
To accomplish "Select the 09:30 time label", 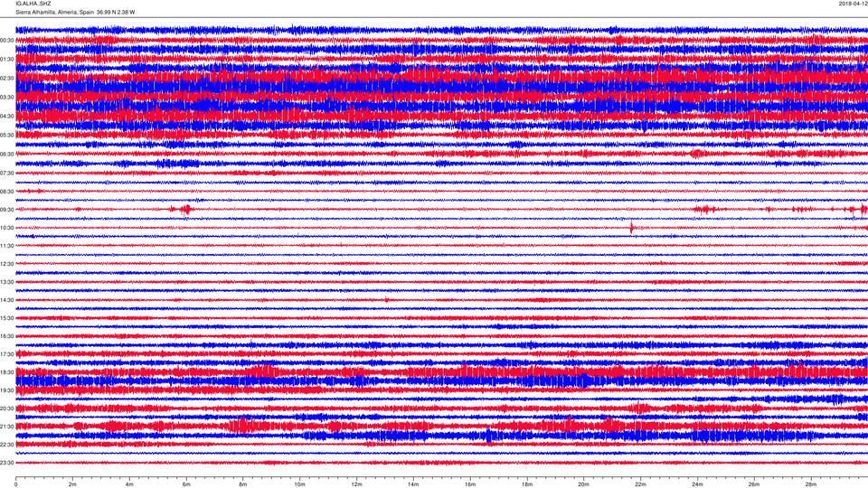I will pos(6,210).
